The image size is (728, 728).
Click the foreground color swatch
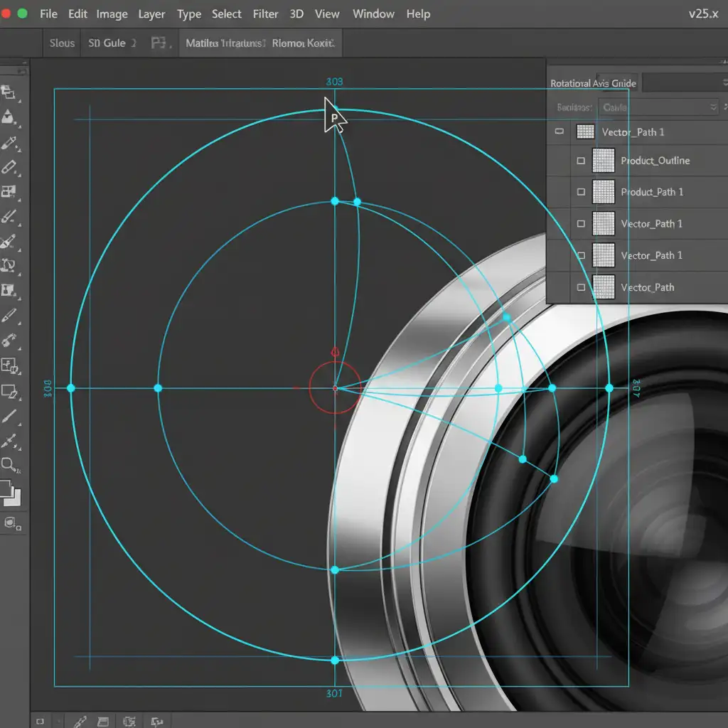(6, 488)
